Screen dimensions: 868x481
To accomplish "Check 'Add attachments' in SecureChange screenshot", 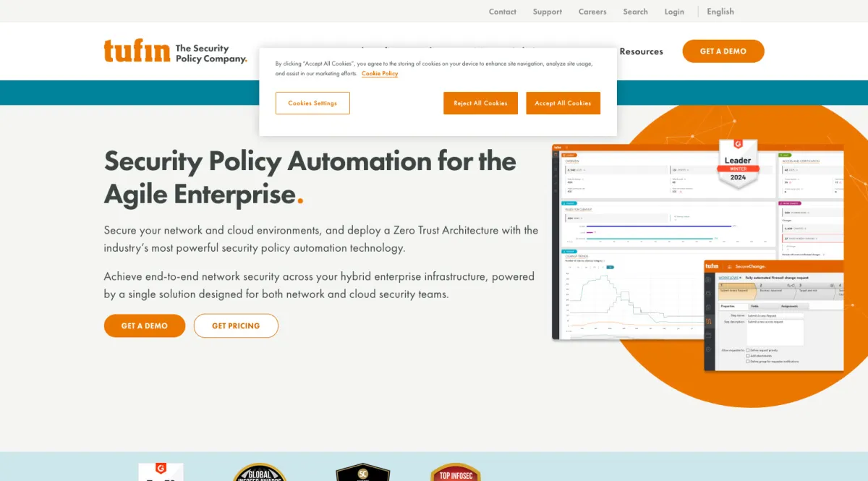I will pos(748,356).
